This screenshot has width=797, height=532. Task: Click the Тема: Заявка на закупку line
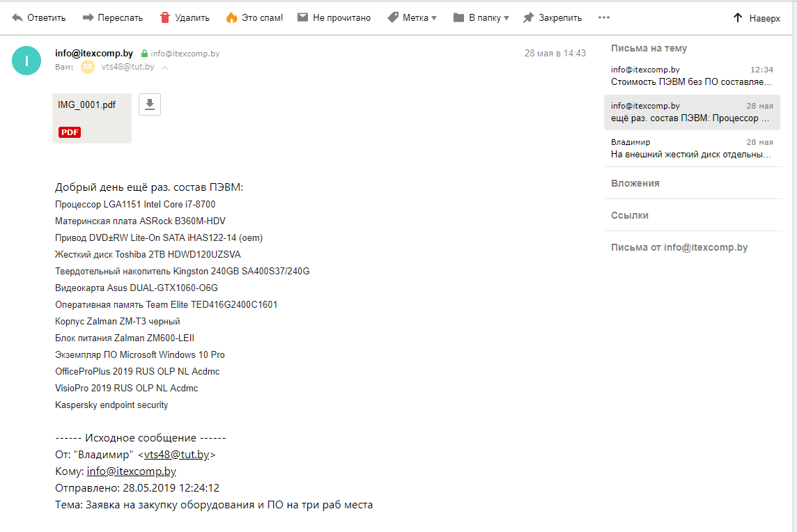214,505
